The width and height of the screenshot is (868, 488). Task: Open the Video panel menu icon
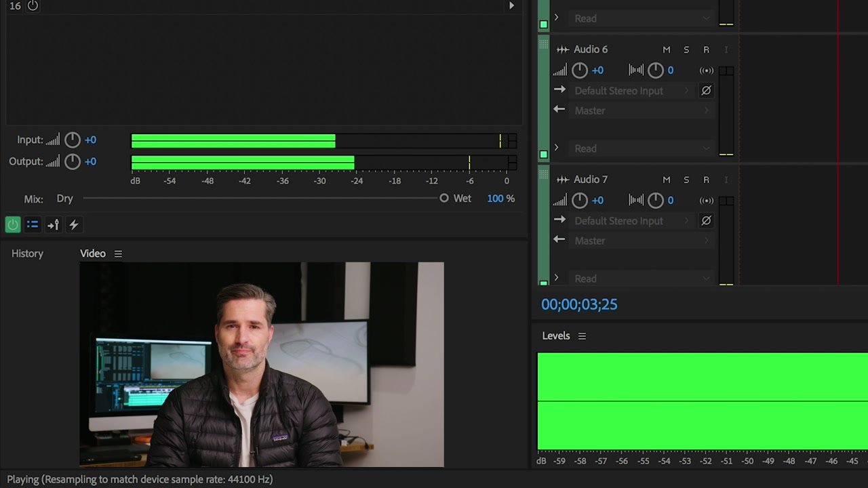118,253
